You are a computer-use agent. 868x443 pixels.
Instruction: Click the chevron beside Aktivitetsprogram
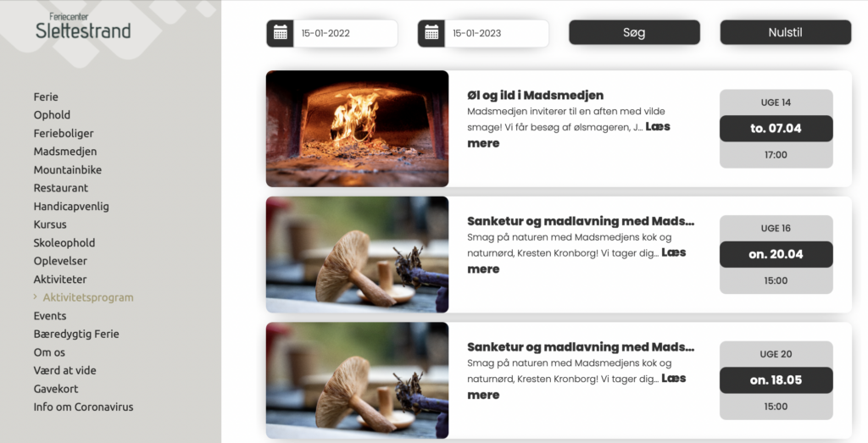tap(36, 297)
